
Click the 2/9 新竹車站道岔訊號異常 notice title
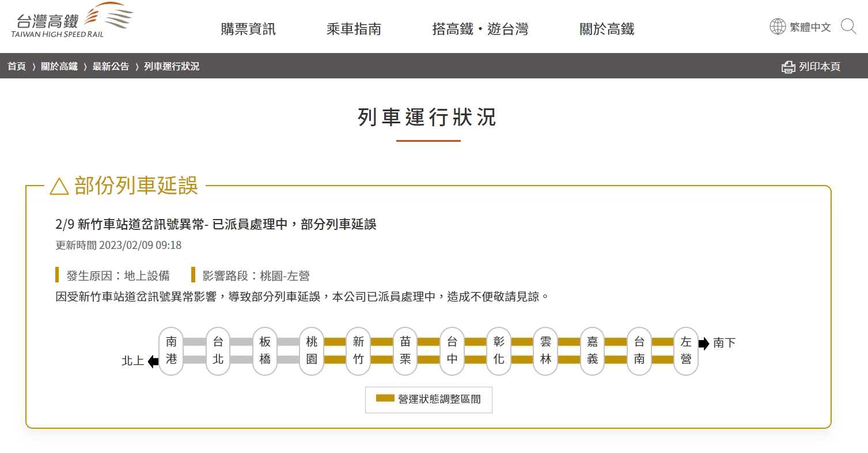click(215, 224)
